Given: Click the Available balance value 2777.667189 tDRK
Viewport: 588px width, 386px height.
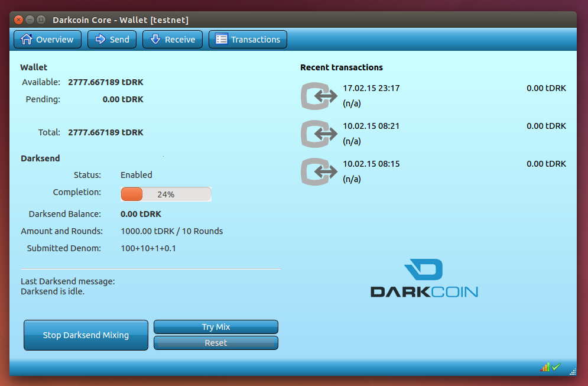Looking at the screenshot, I should coord(106,82).
